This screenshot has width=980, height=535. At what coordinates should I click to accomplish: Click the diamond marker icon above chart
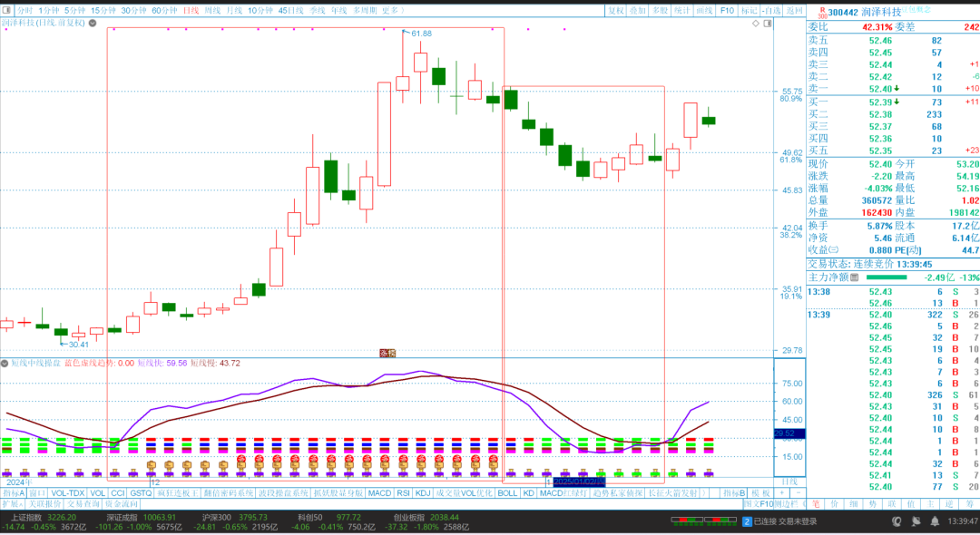pos(756,23)
